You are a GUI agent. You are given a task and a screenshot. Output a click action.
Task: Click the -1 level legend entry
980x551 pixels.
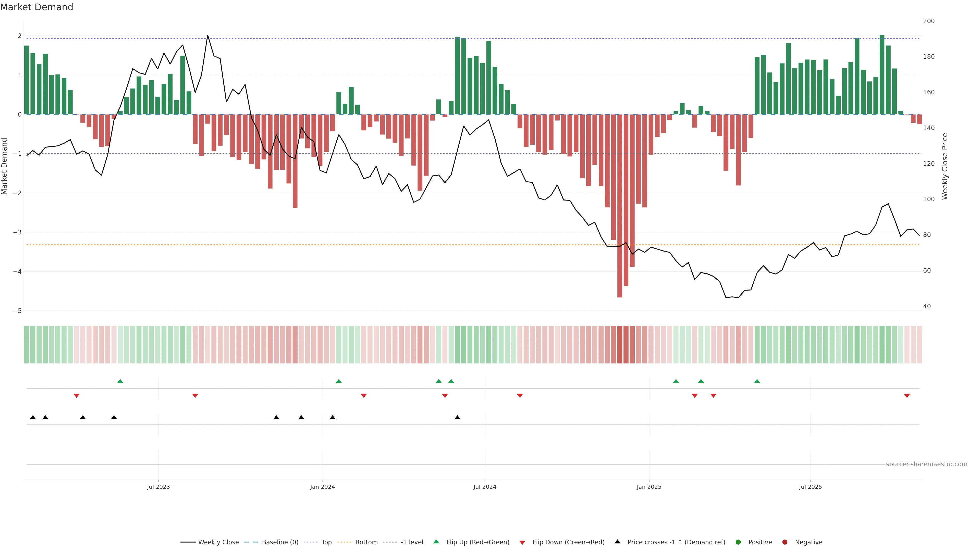412,542
